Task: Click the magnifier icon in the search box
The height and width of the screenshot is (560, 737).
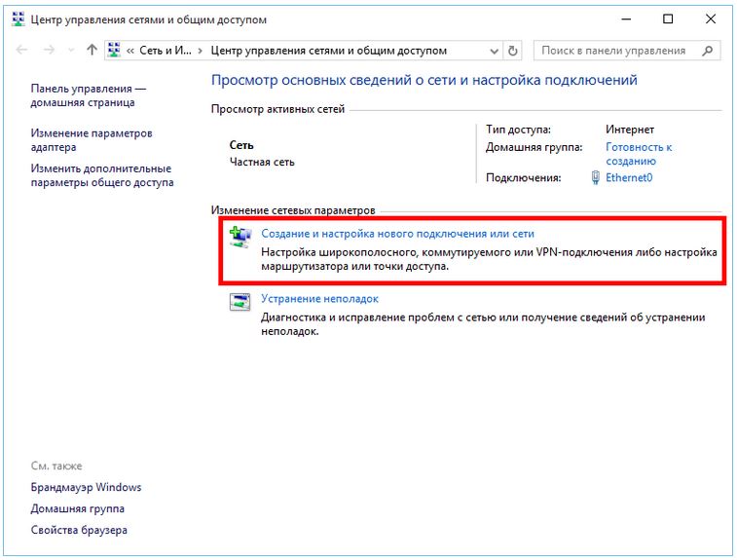Action: tap(708, 51)
